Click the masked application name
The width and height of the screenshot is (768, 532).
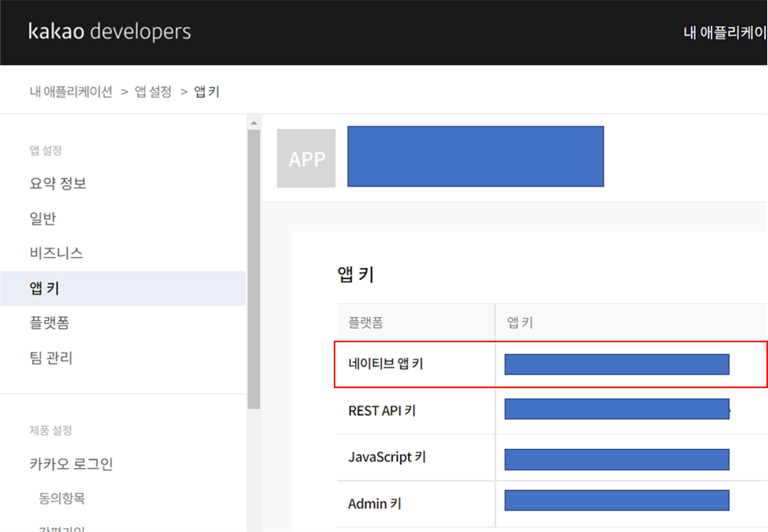point(475,157)
